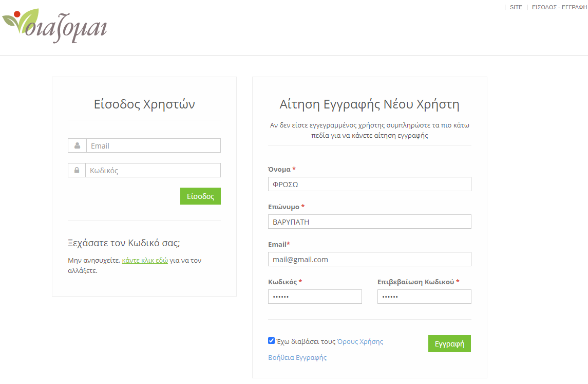
Task: Click the Αίτηση Εγγραφής Νέου Χρήστη heading
Action: (369, 104)
